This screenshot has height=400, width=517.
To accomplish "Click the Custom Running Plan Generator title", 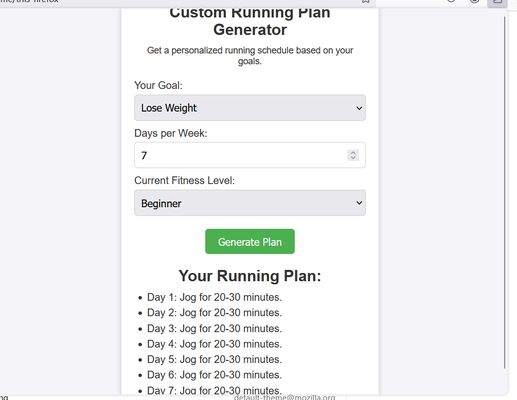I will coord(250,21).
